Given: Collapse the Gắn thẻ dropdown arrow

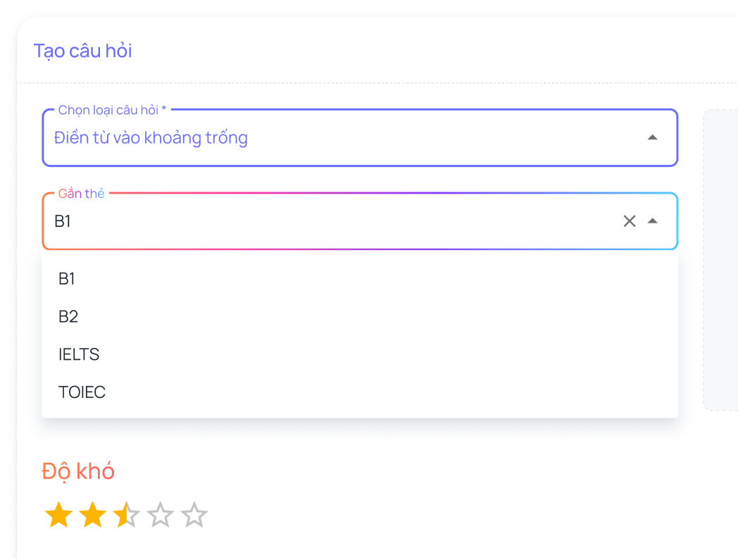Looking at the screenshot, I should coord(653,221).
